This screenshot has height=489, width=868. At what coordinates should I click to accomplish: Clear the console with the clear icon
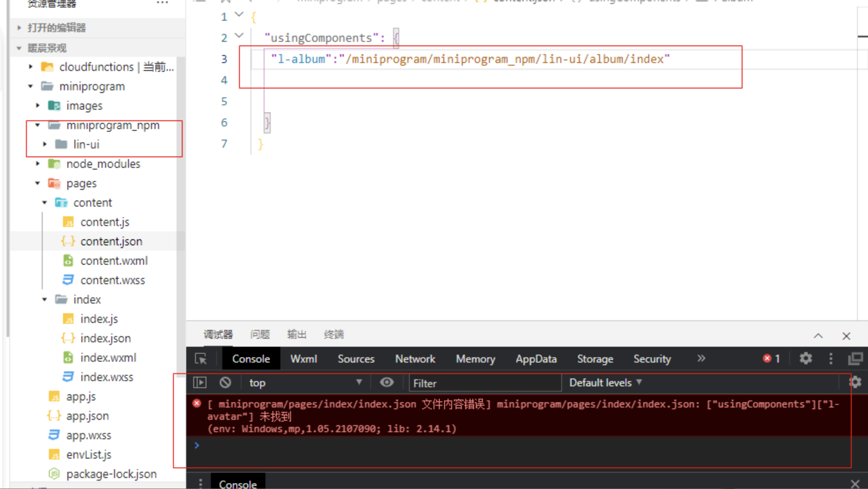[x=226, y=382]
